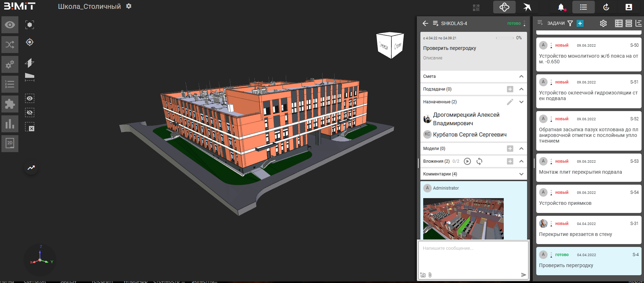Add a new task with plus button
Image resolution: width=644 pixels, height=283 pixels.
click(580, 23)
